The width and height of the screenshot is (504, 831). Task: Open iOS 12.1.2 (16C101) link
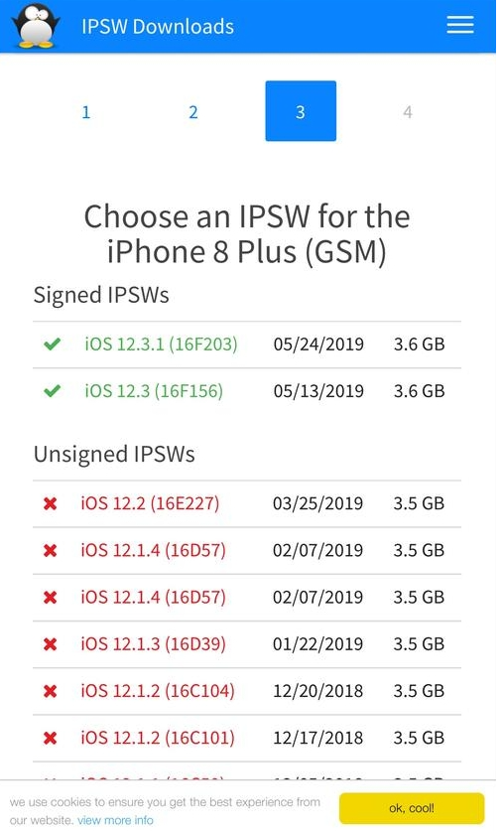[157, 739]
